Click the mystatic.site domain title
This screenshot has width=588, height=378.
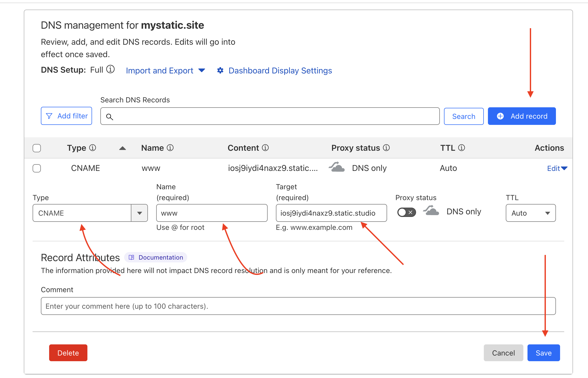coord(172,25)
